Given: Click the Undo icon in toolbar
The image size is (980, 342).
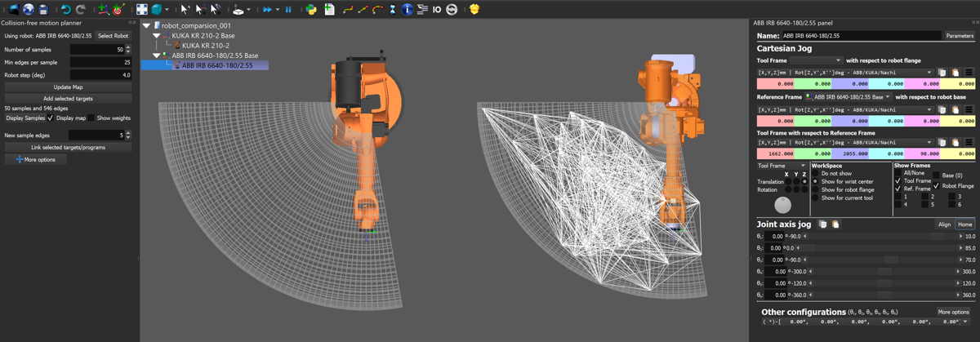Looking at the screenshot, I should (x=66, y=10).
